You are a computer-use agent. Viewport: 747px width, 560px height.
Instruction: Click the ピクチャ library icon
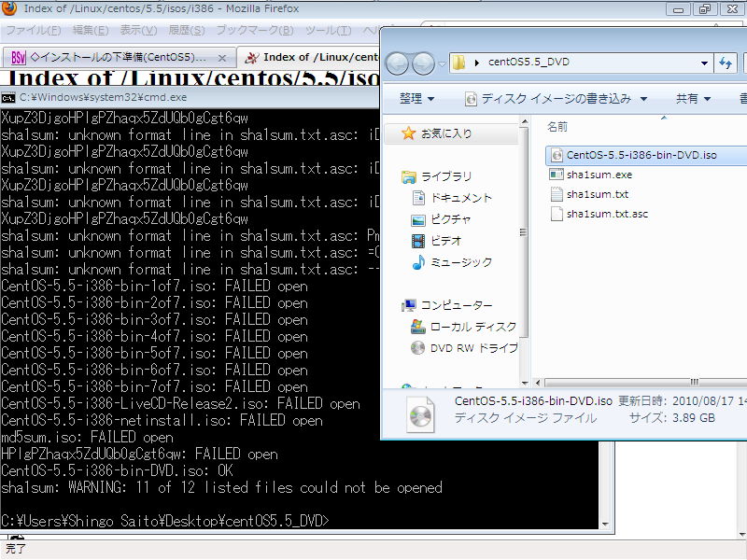pos(417,219)
